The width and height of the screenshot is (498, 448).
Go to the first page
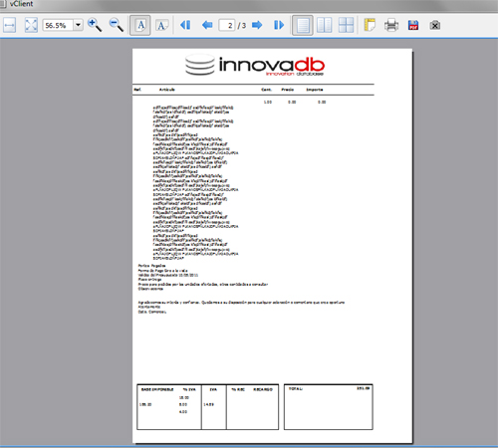(x=185, y=25)
